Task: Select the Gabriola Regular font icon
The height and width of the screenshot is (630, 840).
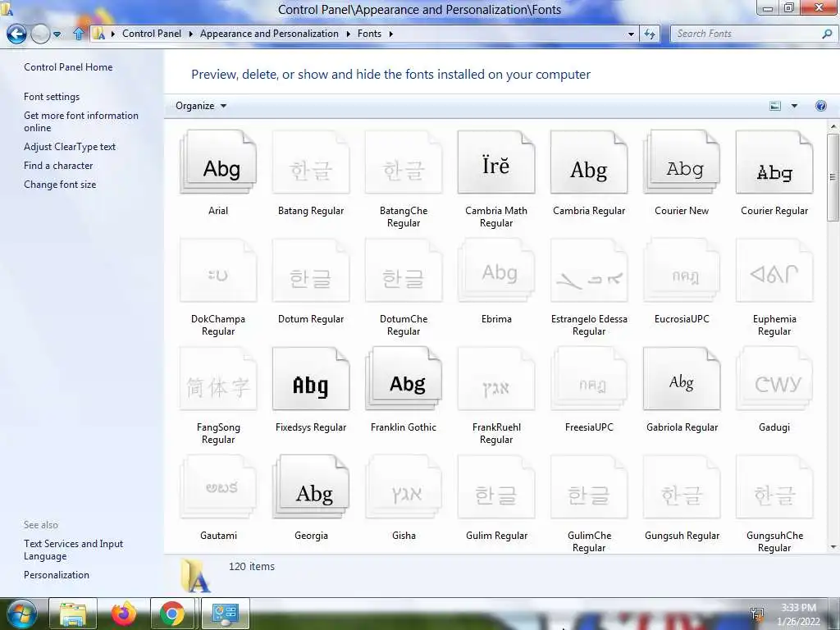Action: 682,379
